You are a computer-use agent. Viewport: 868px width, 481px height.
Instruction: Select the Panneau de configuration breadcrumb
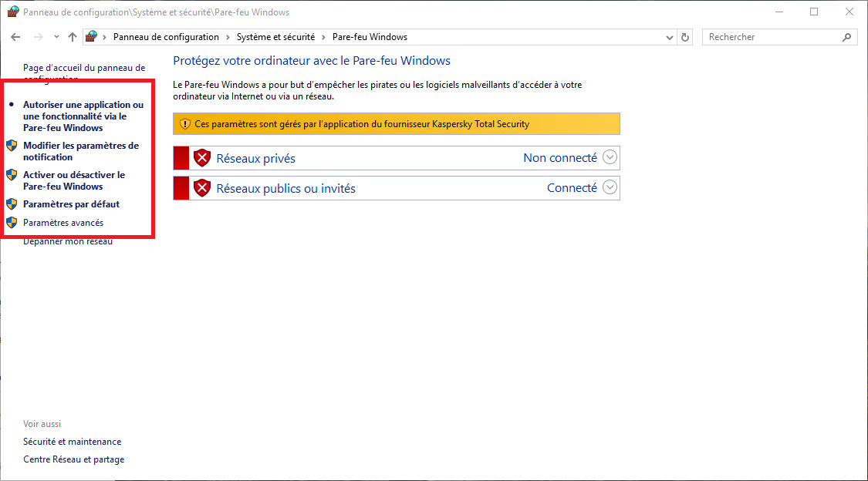[x=166, y=37]
